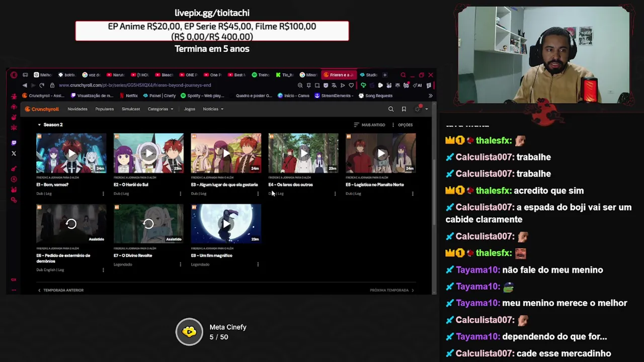644x362 pixels.
Task: Open more options for episode E7
Action: [181, 264]
